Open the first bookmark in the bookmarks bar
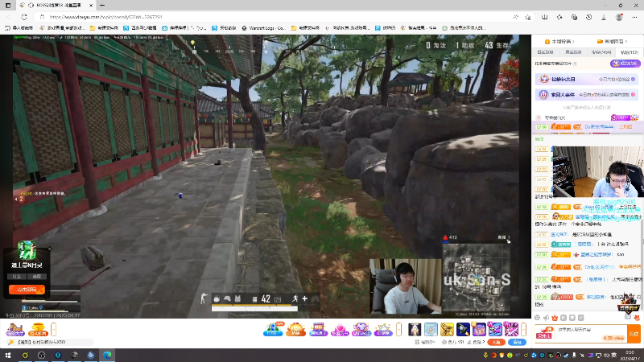Image resolution: width=644 pixels, height=362 pixels. pyautogui.click(x=19, y=28)
